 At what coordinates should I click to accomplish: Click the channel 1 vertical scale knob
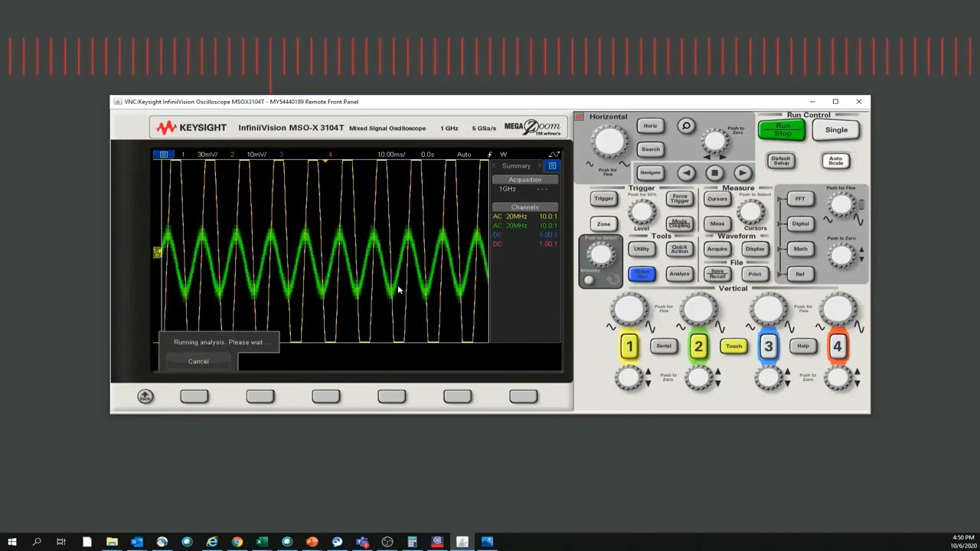(629, 310)
